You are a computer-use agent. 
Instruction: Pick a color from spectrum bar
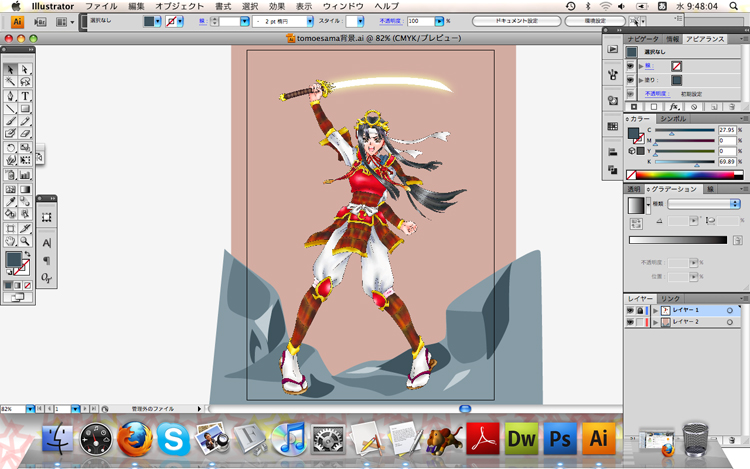tap(685, 175)
